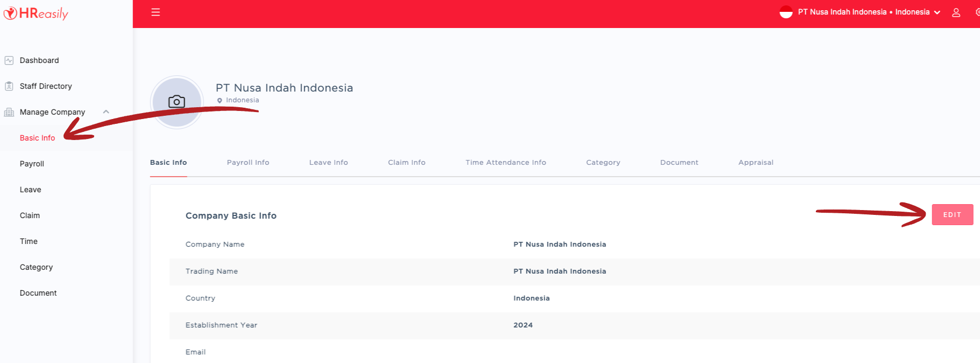Open the Claim Info tab
This screenshot has height=363, width=980.
(x=407, y=162)
